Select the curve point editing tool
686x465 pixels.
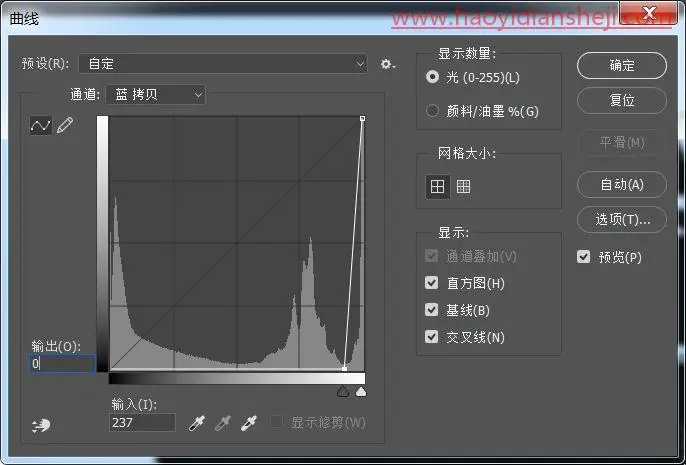40,126
